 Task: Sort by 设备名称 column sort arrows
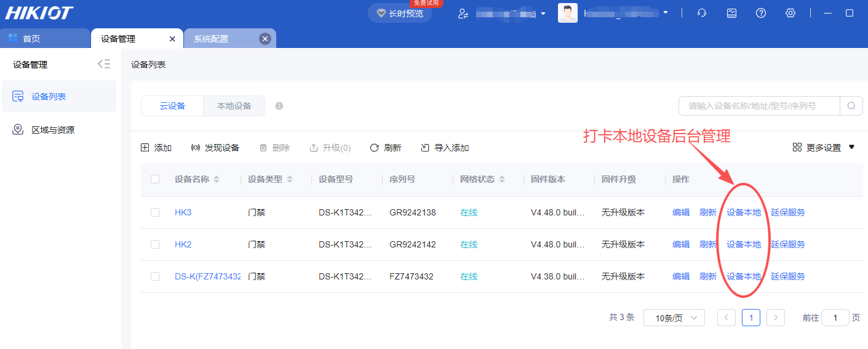[217, 180]
